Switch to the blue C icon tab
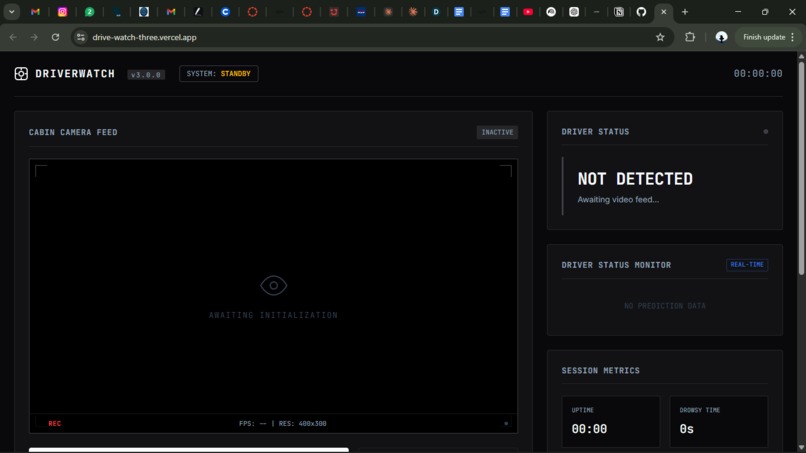806x453 pixels. point(225,12)
